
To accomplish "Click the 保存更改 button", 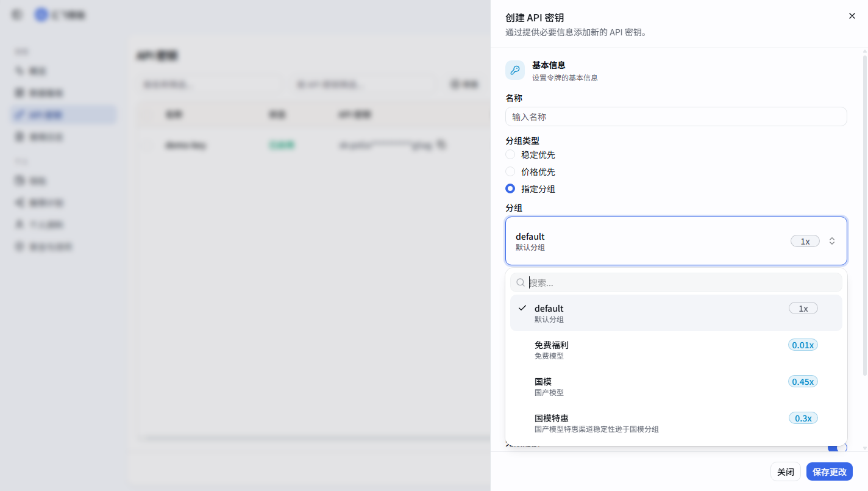I will tap(830, 471).
